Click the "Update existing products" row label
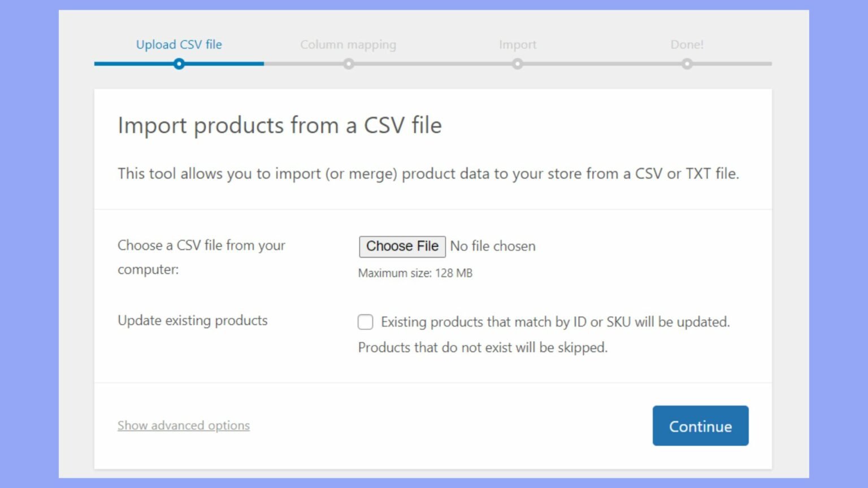The height and width of the screenshot is (488, 868). pyautogui.click(x=192, y=320)
